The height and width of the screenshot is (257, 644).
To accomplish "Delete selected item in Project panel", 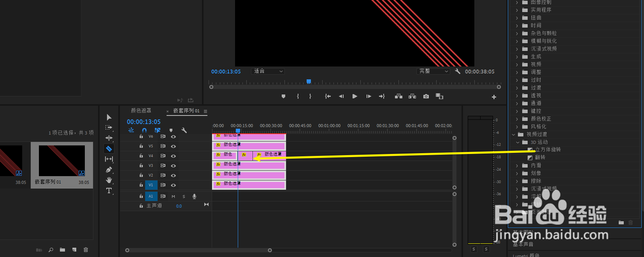I will [x=86, y=250].
